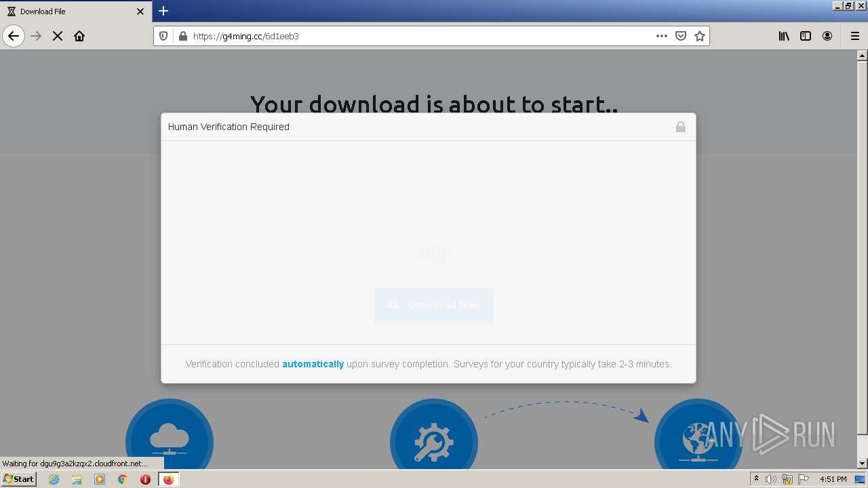Viewport: 868px width, 488px height.
Task: Show hidden system tray icons
Action: pos(757,479)
